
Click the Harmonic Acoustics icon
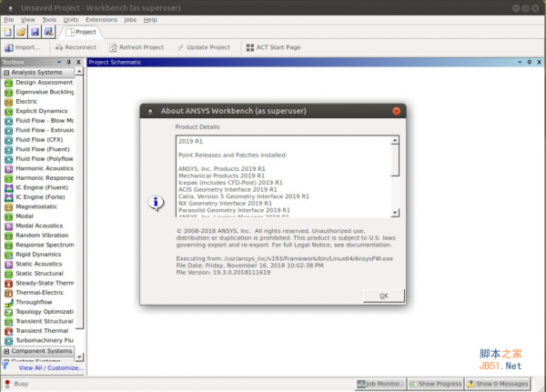point(9,169)
